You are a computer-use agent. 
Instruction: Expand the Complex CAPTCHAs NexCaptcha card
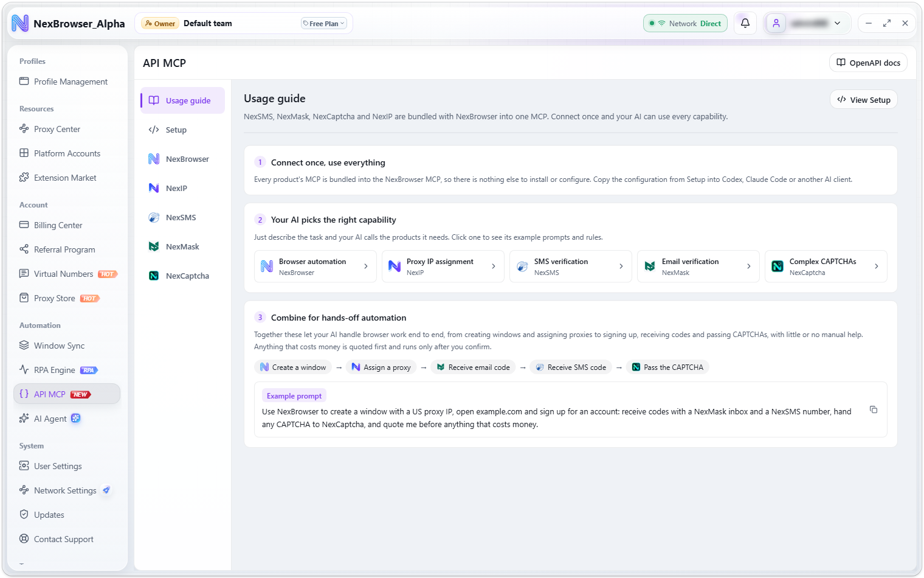coord(826,266)
